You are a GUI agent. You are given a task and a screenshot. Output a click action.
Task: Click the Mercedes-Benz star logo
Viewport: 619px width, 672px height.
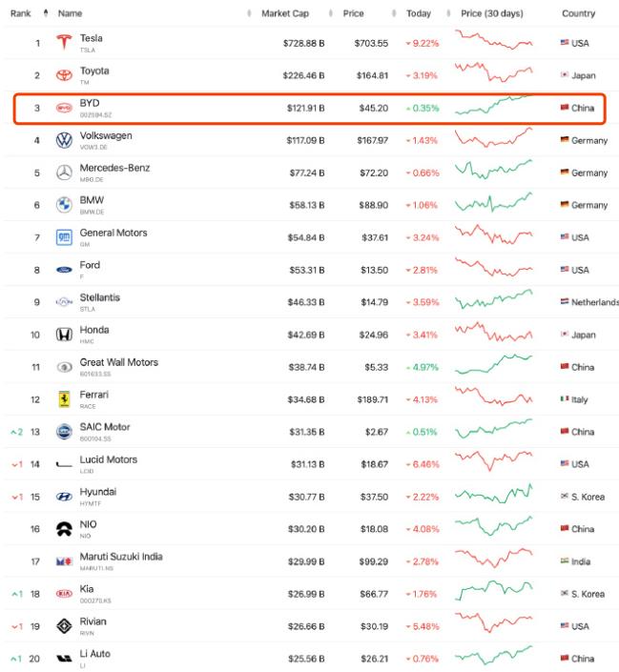point(64,173)
